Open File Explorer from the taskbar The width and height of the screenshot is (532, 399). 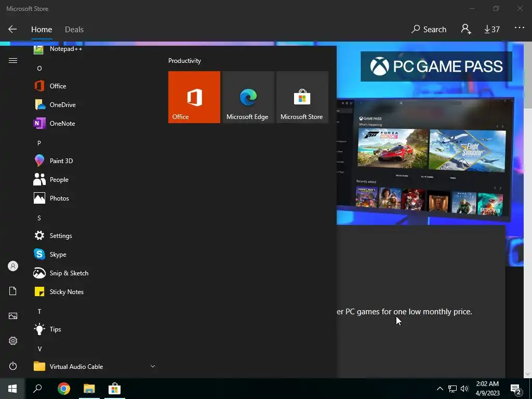tap(89, 389)
